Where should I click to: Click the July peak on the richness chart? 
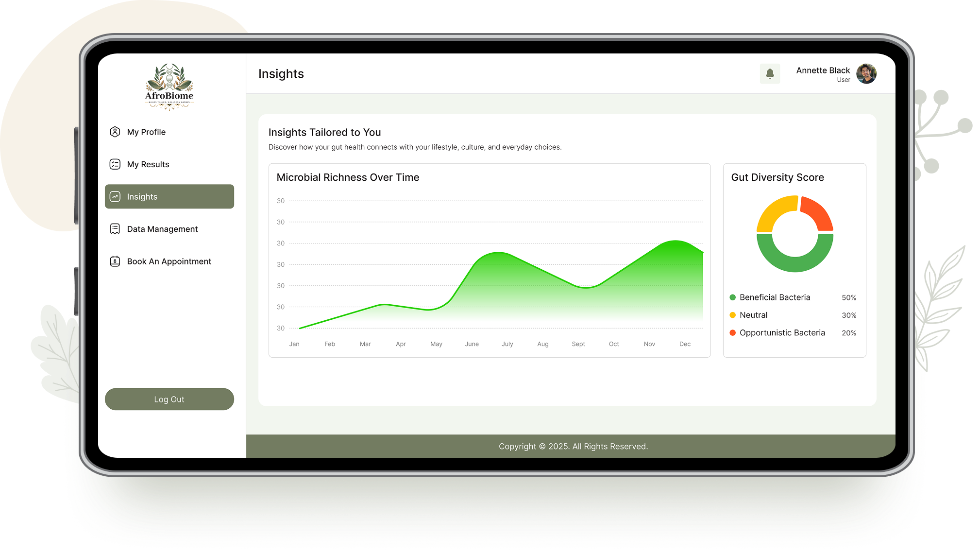pyautogui.click(x=499, y=253)
